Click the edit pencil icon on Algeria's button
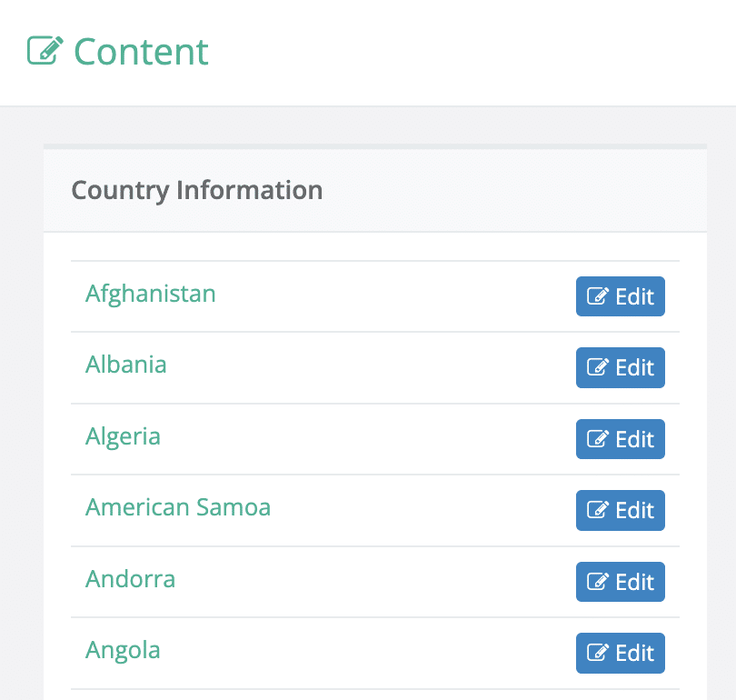 pos(597,439)
